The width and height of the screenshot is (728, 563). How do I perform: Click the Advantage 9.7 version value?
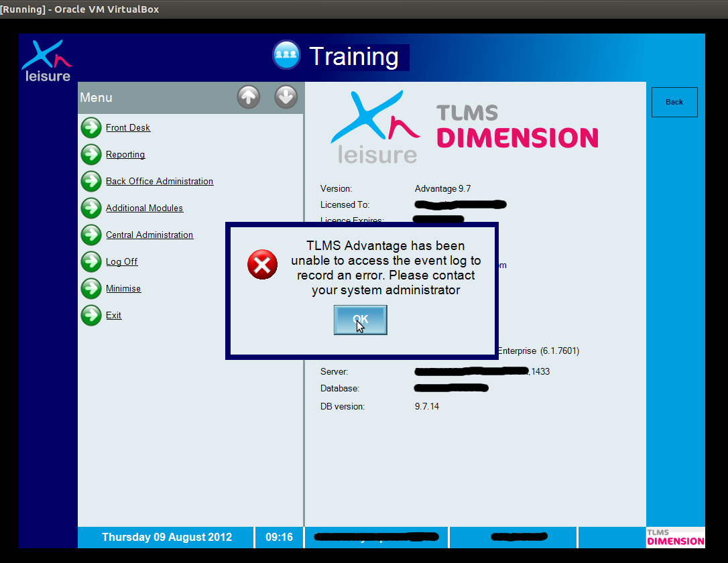(x=442, y=188)
